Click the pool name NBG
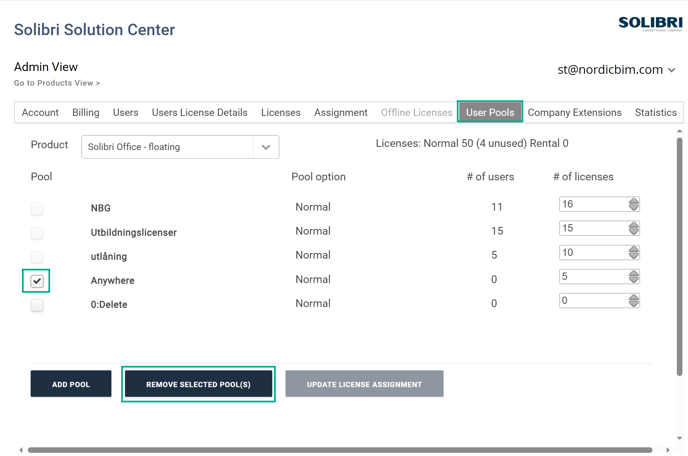Screen dimensions: 688x456 pos(100,208)
